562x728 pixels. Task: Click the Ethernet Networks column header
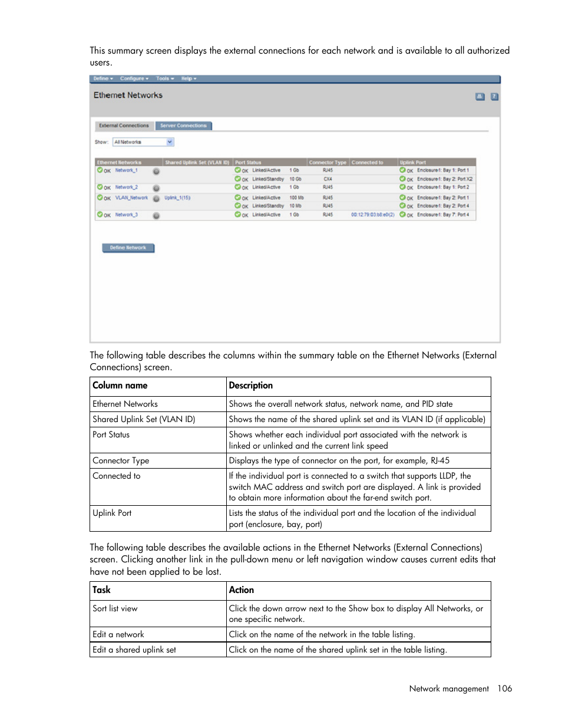click(129, 162)
